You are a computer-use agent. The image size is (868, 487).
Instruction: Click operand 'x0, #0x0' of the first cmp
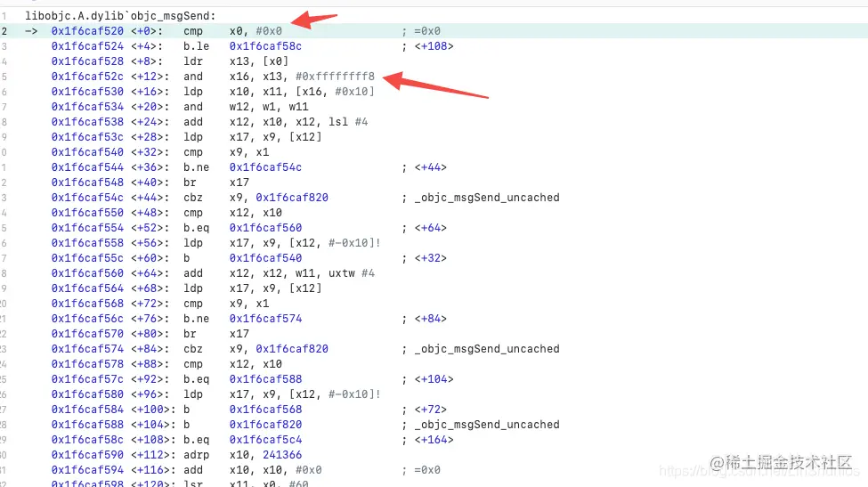[x=256, y=31]
